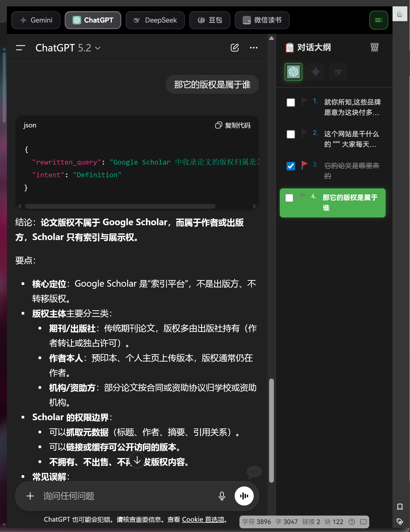The height and width of the screenshot is (532, 410).
Task: Click the bookmark icon on the right edge
Action: [x=400, y=507]
